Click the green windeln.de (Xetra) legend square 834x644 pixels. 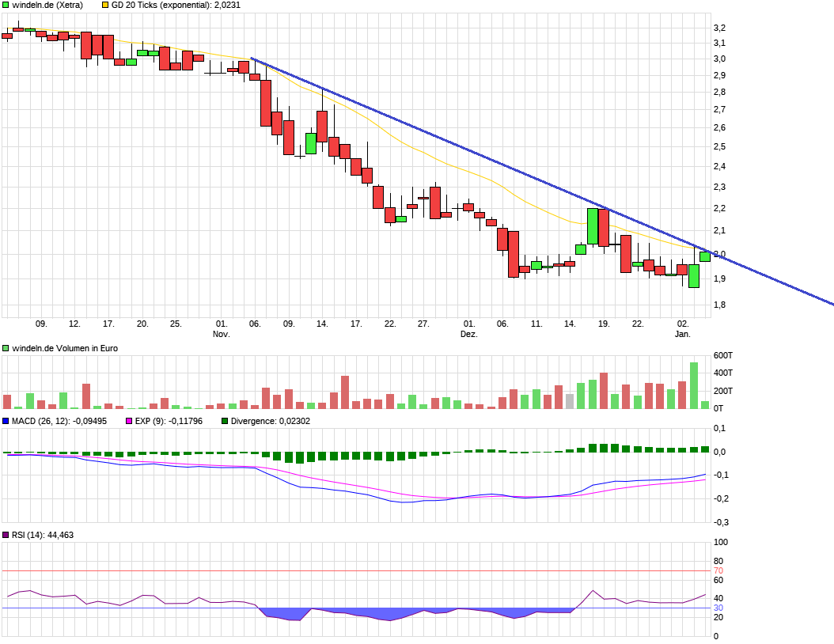pos(6,5)
